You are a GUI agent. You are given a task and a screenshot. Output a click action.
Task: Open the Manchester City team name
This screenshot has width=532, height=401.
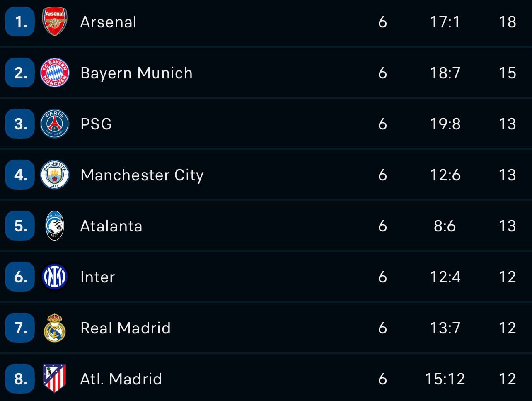coord(142,175)
